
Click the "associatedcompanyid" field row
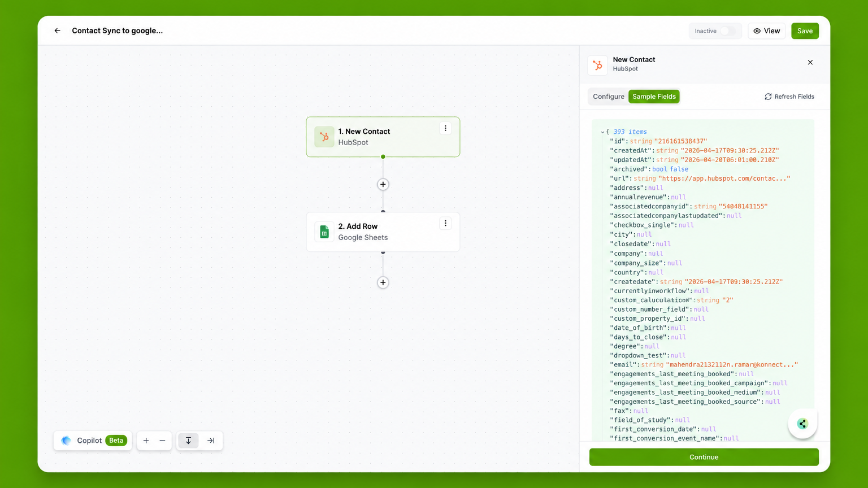[689, 207]
